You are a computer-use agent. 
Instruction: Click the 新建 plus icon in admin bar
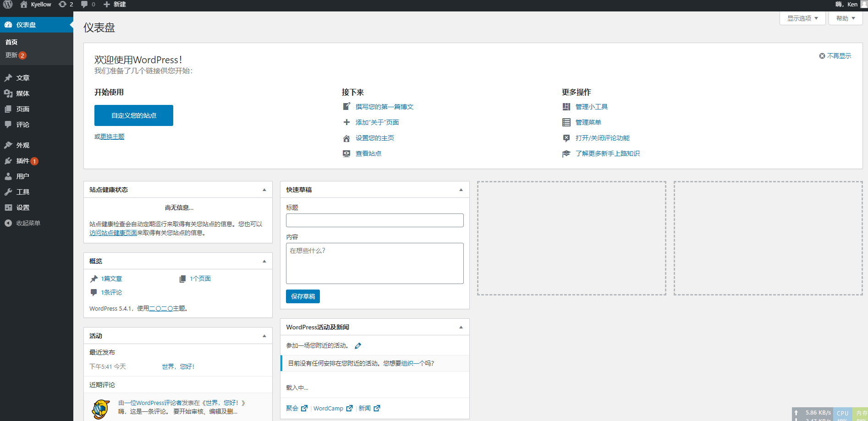click(x=107, y=5)
